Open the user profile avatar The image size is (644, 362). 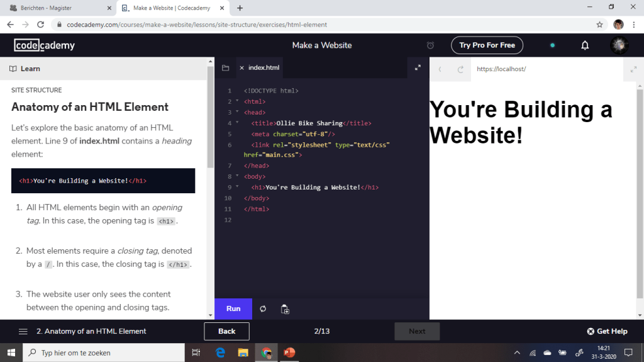click(x=619, y=45)
